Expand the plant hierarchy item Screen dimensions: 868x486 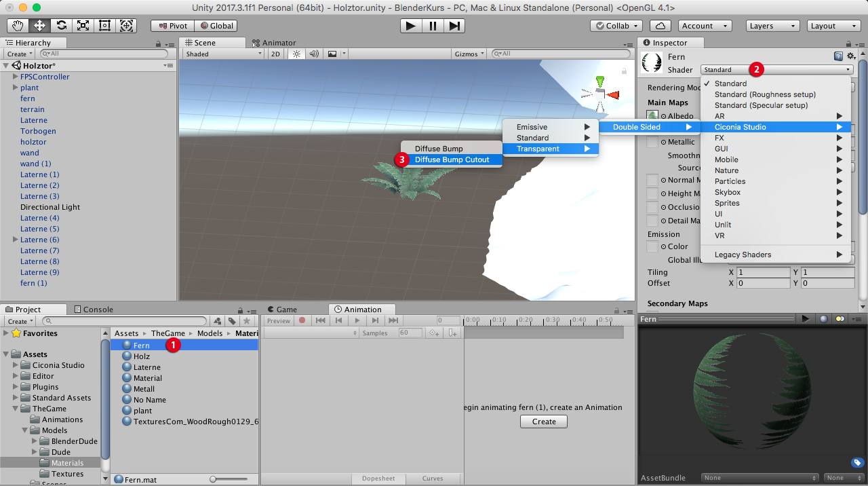point(15,88)
